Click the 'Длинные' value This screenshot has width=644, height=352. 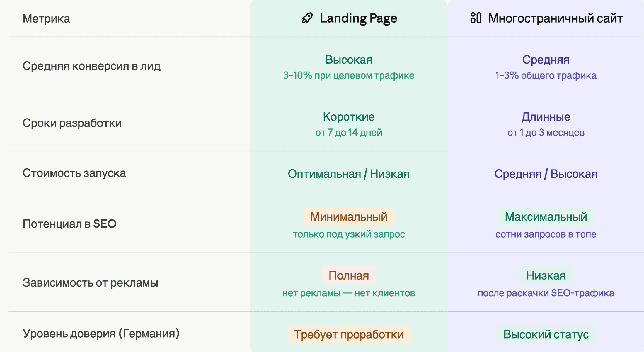[546, 117]
